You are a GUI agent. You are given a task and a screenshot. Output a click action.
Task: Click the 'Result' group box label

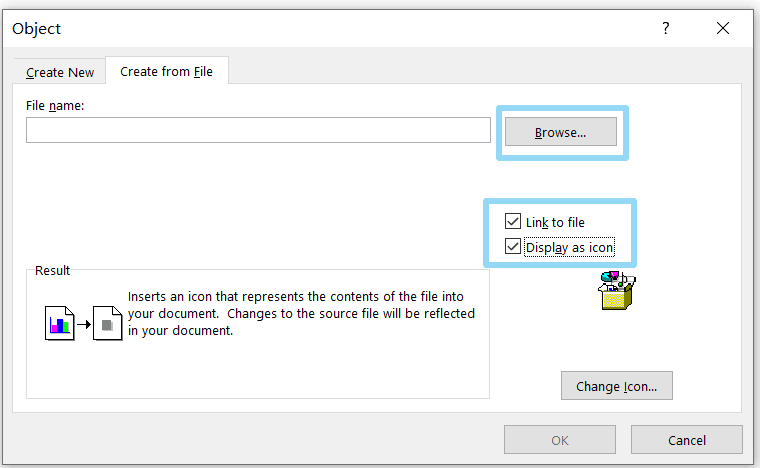point(52,270)
